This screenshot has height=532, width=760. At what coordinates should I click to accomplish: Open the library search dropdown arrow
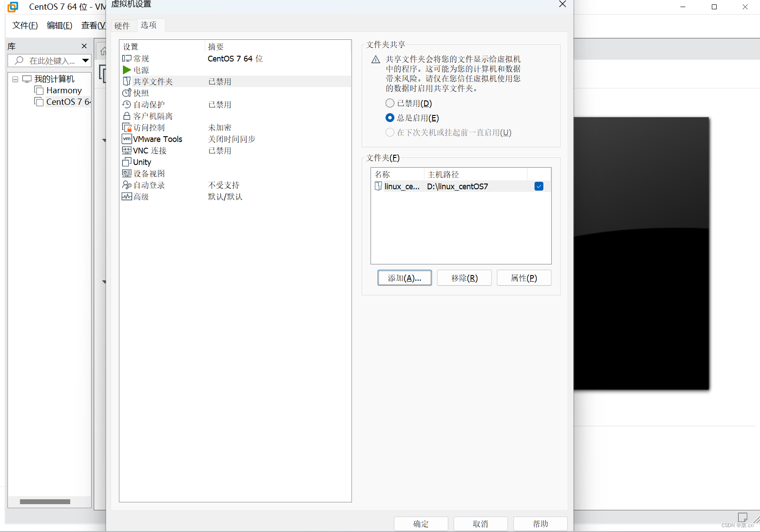click(x=85, y=61)
